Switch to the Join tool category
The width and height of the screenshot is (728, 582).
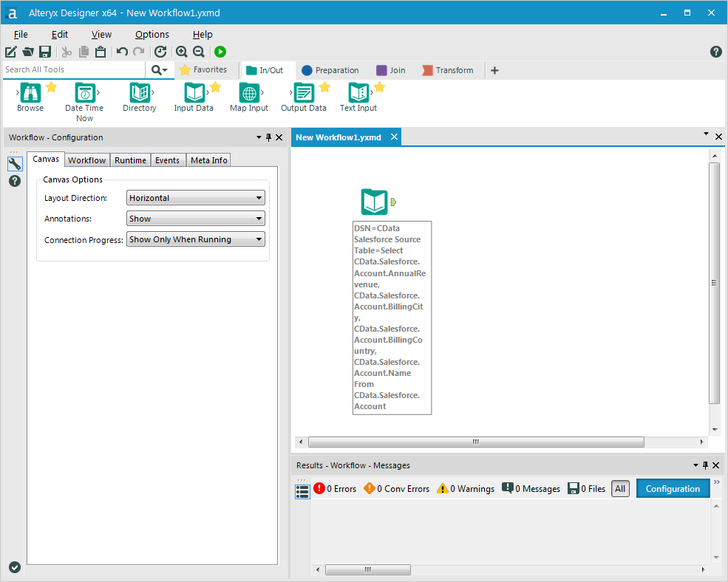[x=390, y=70]
